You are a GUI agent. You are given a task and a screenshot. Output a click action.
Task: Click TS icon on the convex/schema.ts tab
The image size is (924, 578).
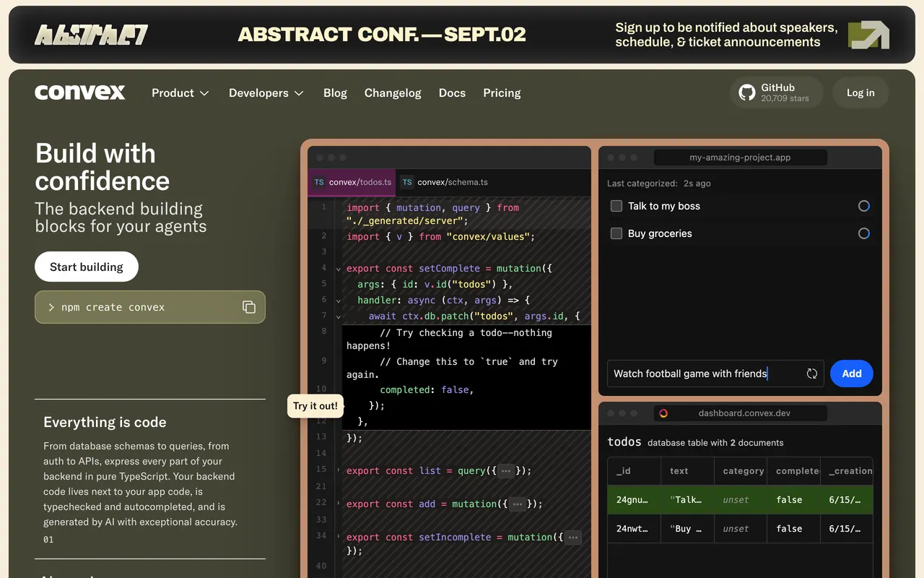407,183
